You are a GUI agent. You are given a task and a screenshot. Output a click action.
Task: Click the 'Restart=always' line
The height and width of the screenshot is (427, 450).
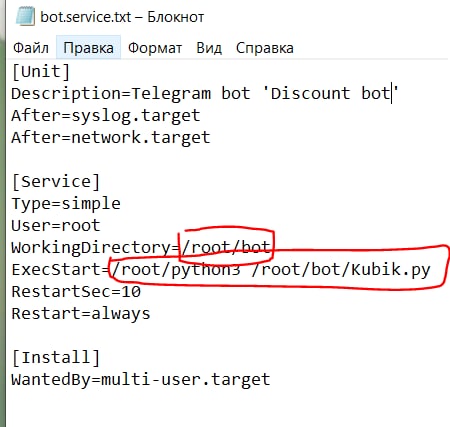pyautogui.click(x=81, y=314)
